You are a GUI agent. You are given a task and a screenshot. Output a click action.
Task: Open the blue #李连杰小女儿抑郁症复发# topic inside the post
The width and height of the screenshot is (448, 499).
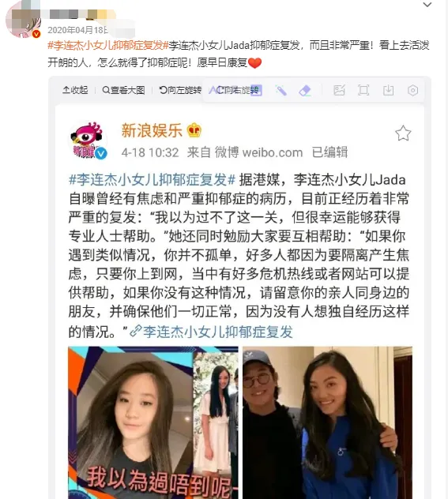pos(152,180)
